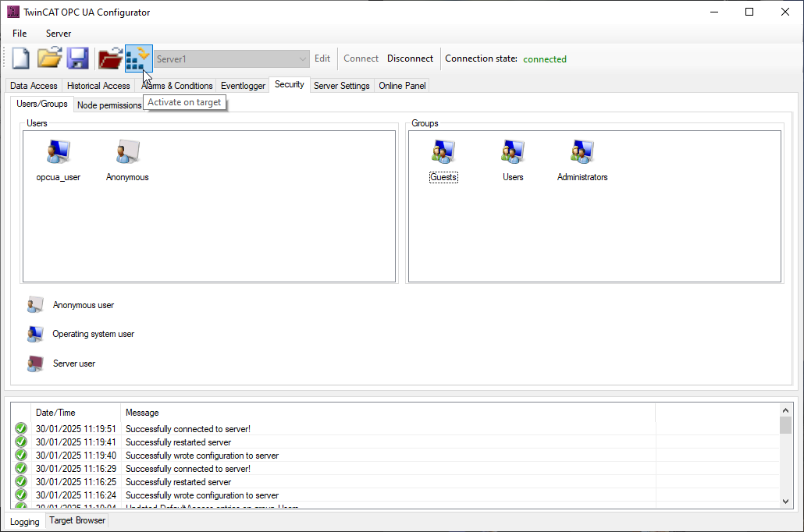The width and height of the screenshot is (804, 532).
Task: Select the Users group icon
Action: 513,153
